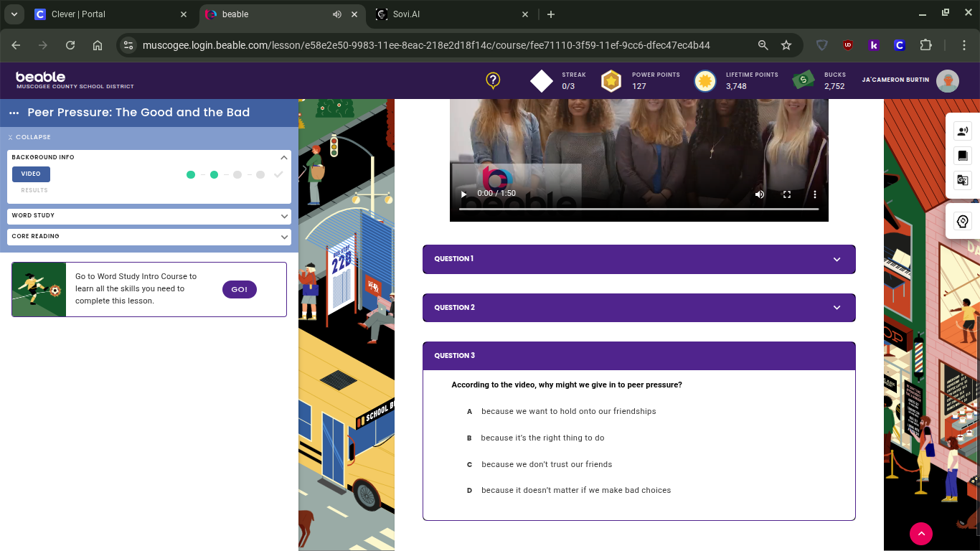Viewport: 980px width, 551px height.
Task: Click the pink scroll-to-top arrow button
Action: [x=920, y=533]
